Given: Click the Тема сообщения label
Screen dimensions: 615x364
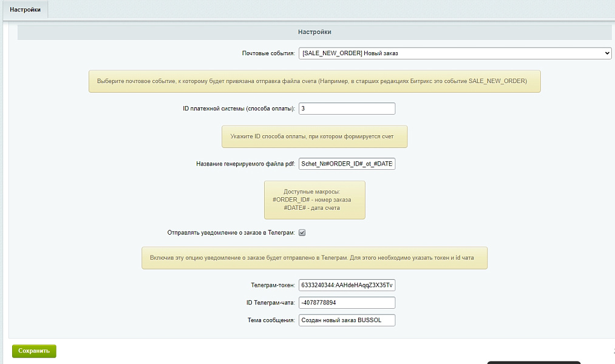Looking at the screenshot, I should pyautogui.click(x=271, y=320).
